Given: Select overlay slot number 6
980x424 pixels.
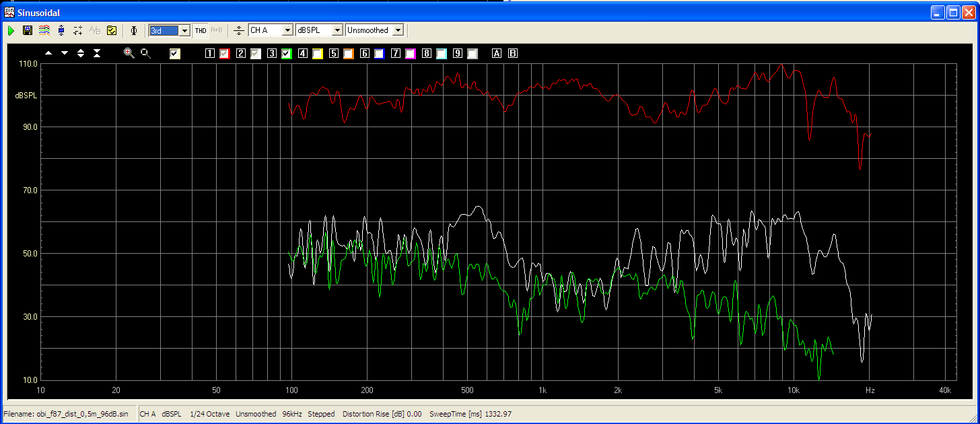Looking at the screenshot, I should pos(365,53).
